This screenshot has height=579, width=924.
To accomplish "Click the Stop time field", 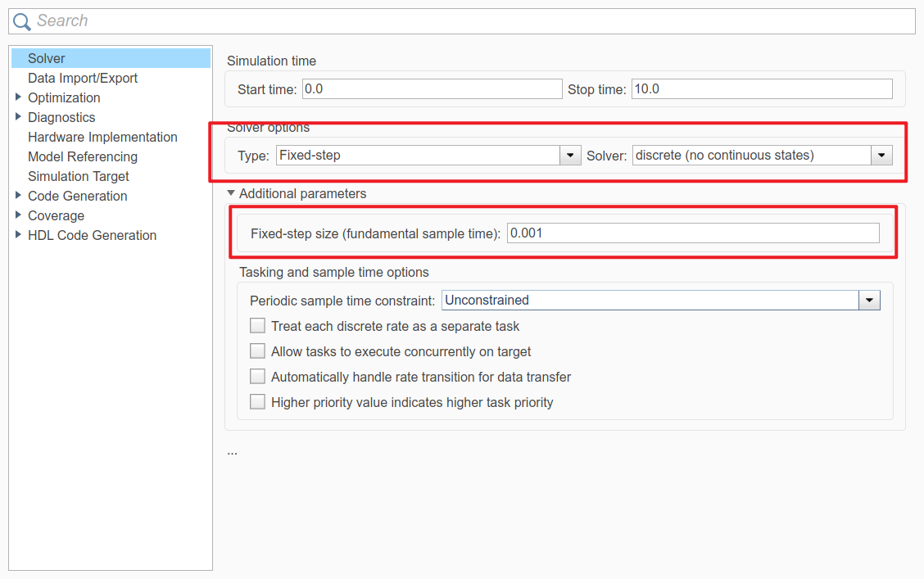I will click(x=762, y=89).
